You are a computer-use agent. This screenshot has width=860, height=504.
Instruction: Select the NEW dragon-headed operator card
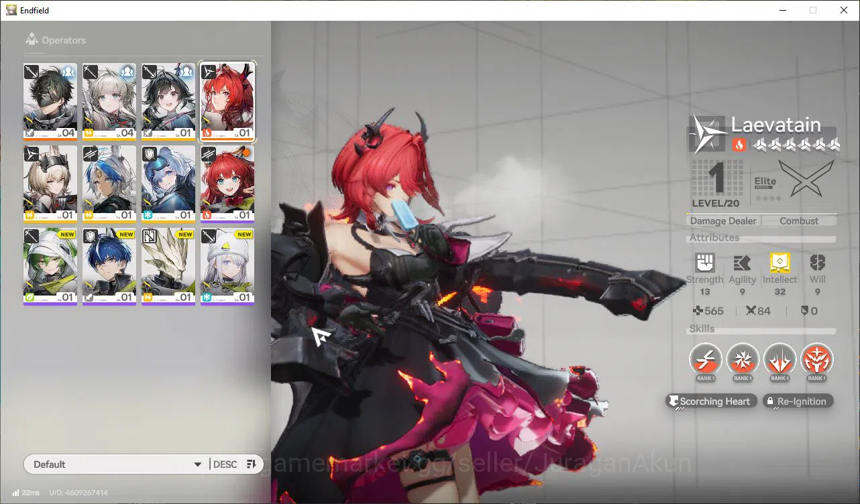coord(168,267)
